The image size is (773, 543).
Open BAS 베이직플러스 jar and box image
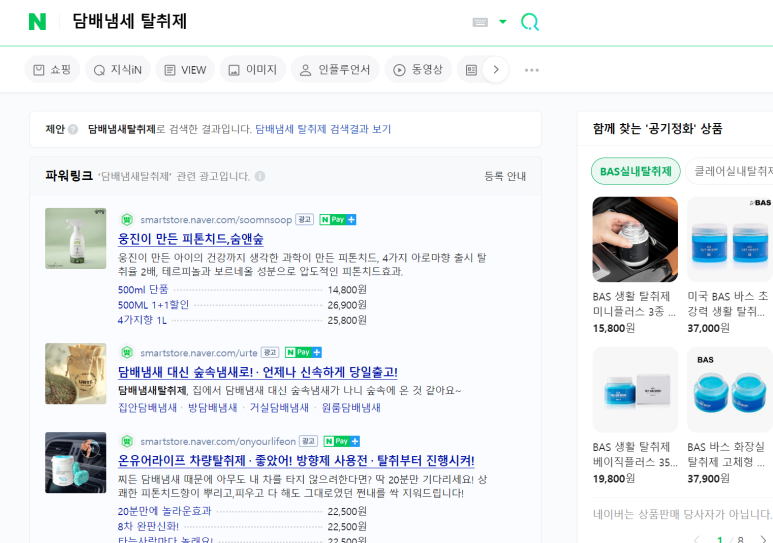tap(635, 390)
